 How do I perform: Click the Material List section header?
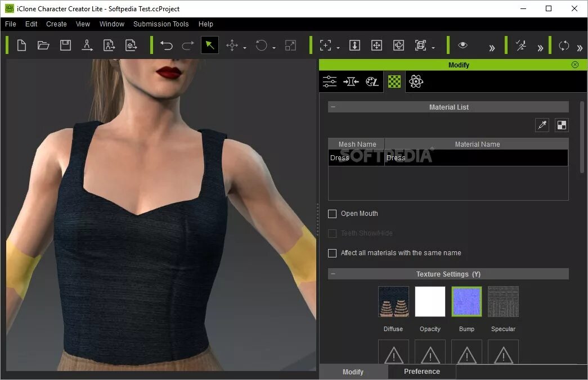(448, 107)
